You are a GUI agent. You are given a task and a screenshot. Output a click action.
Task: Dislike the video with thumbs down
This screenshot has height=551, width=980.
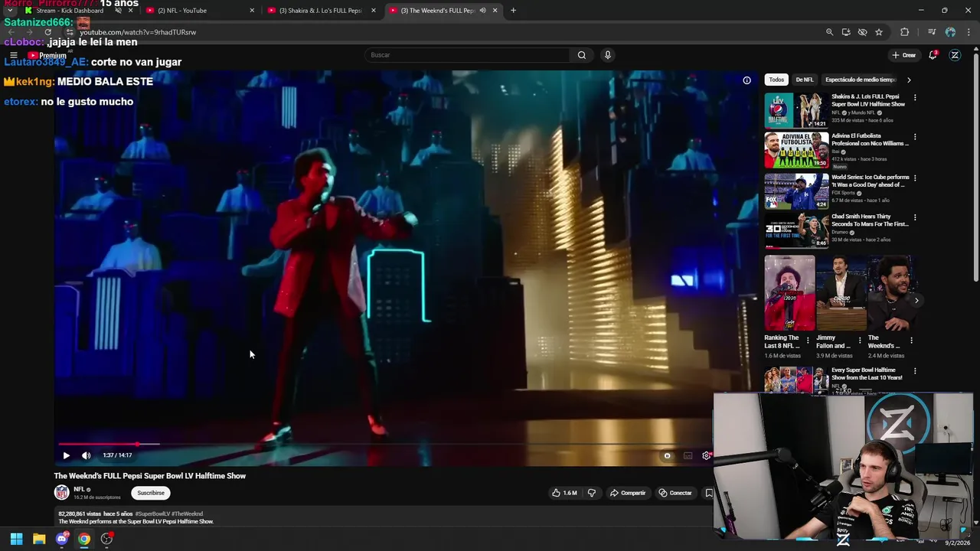click(x=591, y=493)
